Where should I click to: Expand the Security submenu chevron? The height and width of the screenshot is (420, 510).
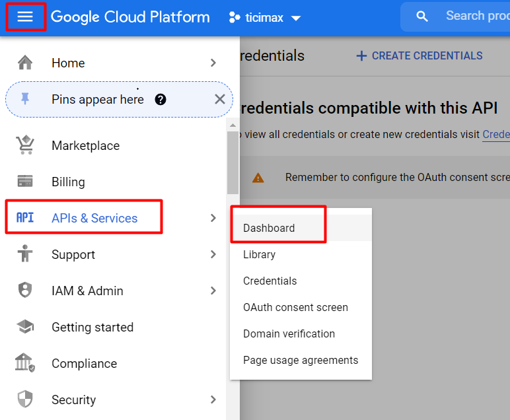213,399
